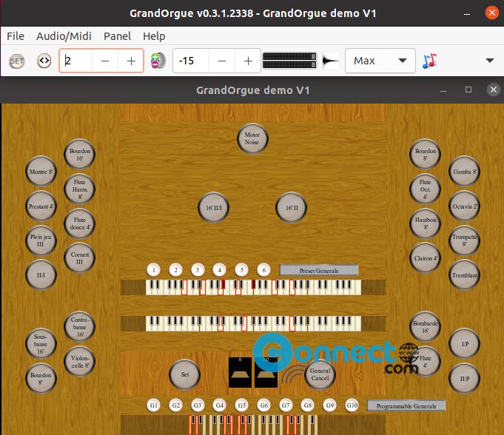Open the Panel menu
504x435 pixels.
pyautogui.click(x=117, y=36)
